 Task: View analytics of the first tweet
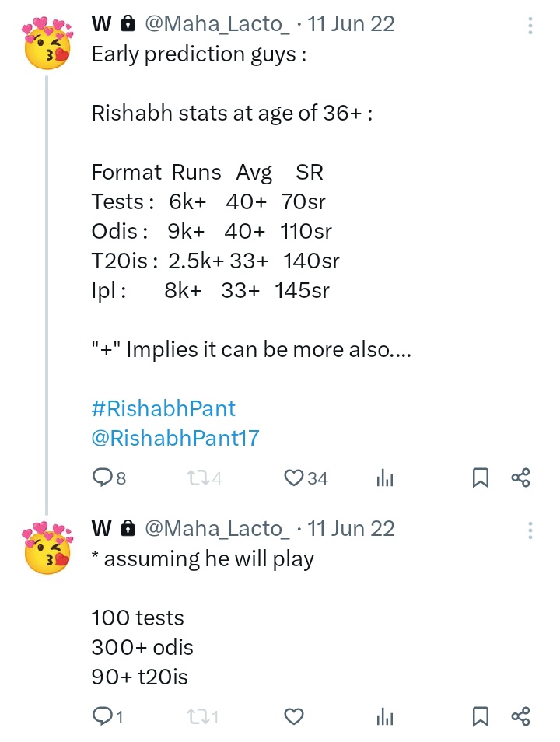pyautogui.click(x=385, y=478)
